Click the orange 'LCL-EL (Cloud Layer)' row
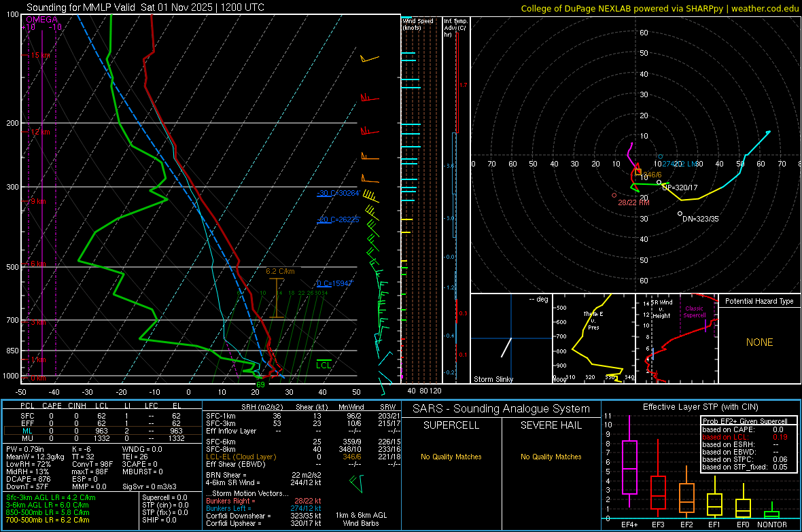Image resolution: width=802 pixels, height=532 pixels. pyautogui.click(x=303, y=457)
